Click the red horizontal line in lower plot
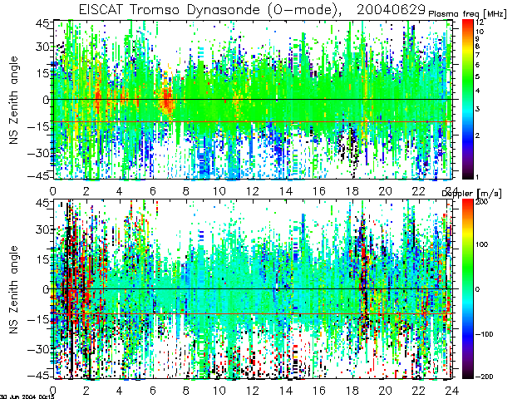Viewport: 532px width, 399px height. (253, 313)
